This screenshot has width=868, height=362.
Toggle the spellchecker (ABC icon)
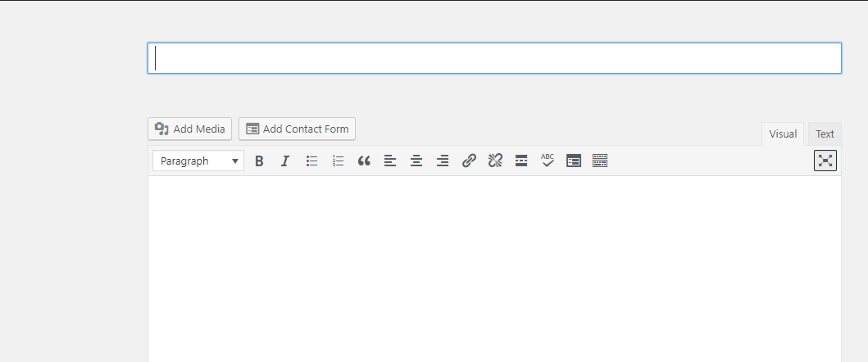[x=548, y=161]
